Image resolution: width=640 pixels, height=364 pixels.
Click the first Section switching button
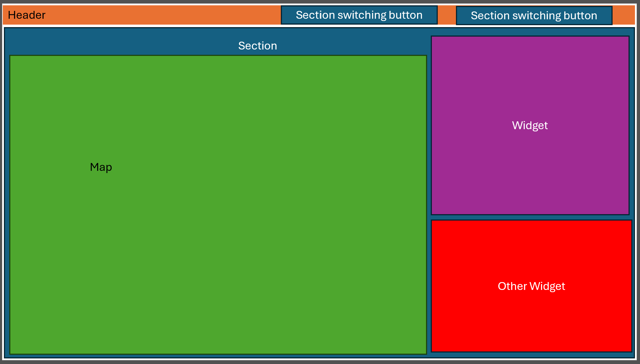pyautogui.click(x=359, y=15)
